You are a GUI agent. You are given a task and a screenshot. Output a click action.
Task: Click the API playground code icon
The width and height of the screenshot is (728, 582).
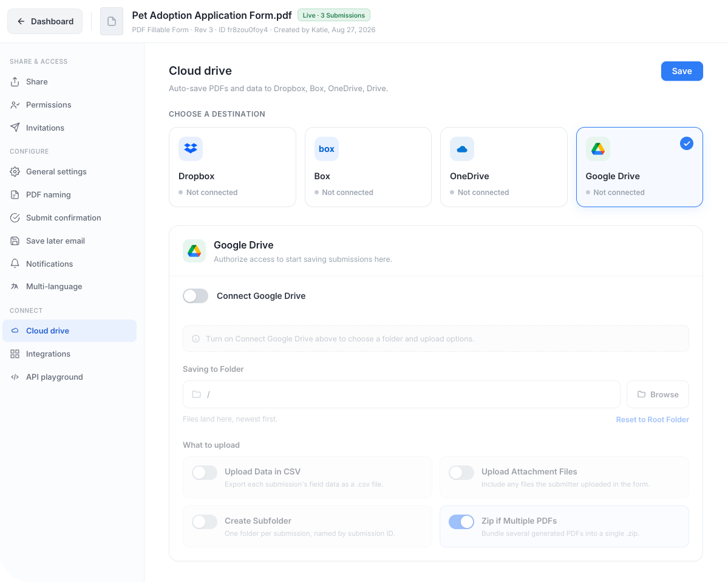point(15,377)
